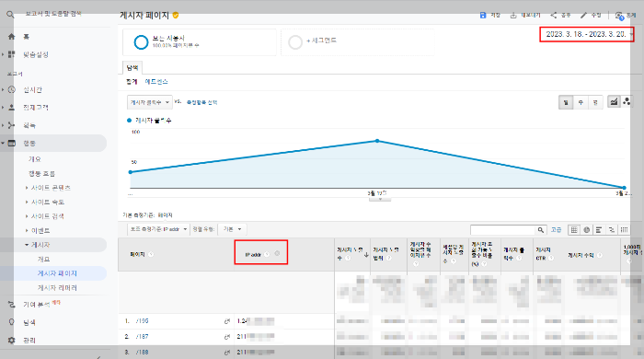This screenshot has width=644, height=359.
Task: Open the Insights icon with blue badge
Action: coord(619,16)
